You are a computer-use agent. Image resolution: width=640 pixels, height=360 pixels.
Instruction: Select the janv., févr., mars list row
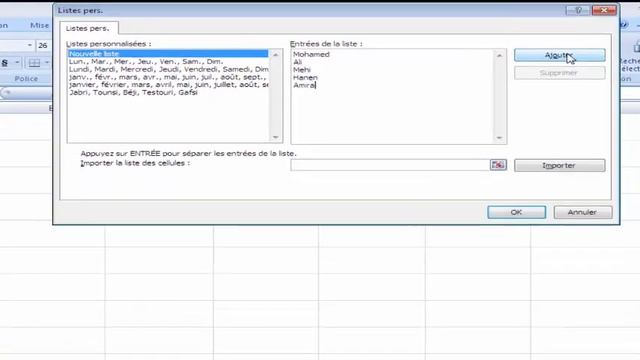(168, 77)
